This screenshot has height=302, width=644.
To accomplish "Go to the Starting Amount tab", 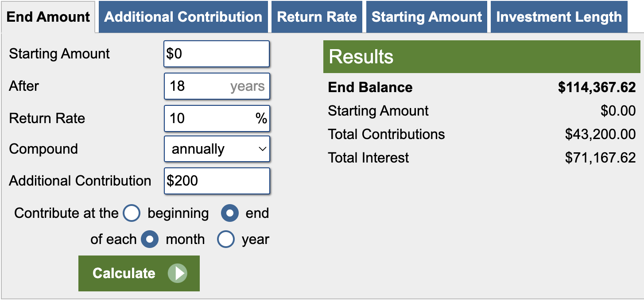I will pos(427,17).
